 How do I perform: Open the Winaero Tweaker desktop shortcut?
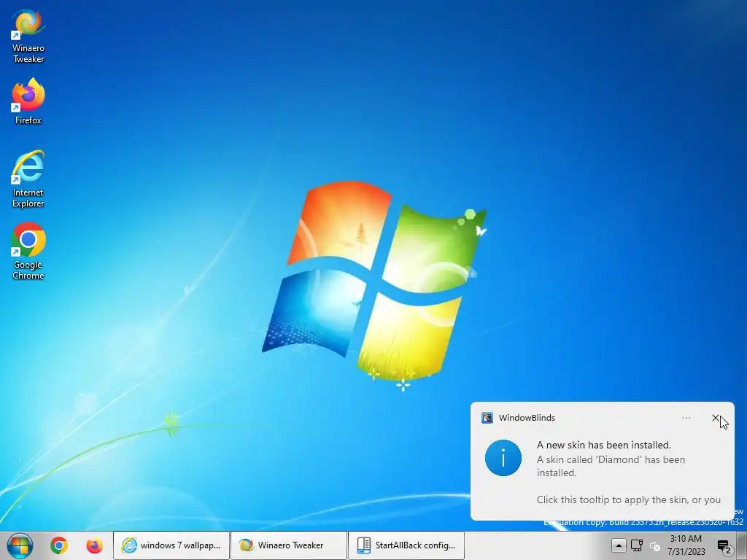tap(28, 36)
